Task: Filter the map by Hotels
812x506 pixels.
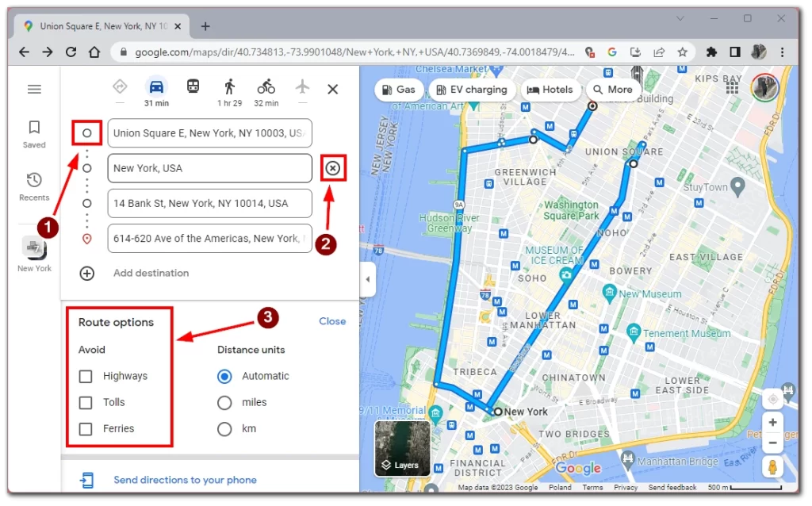Action: (x=550, y=90)
